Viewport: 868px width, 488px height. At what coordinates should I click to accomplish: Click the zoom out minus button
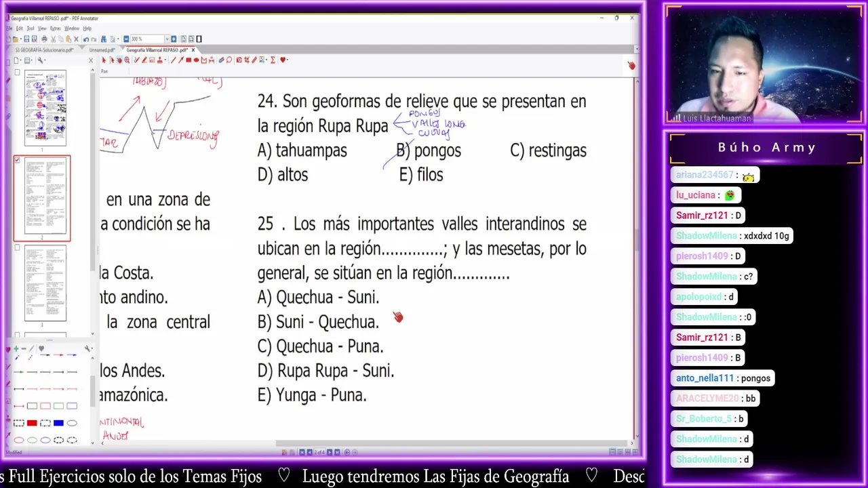(x=126, y=39)
